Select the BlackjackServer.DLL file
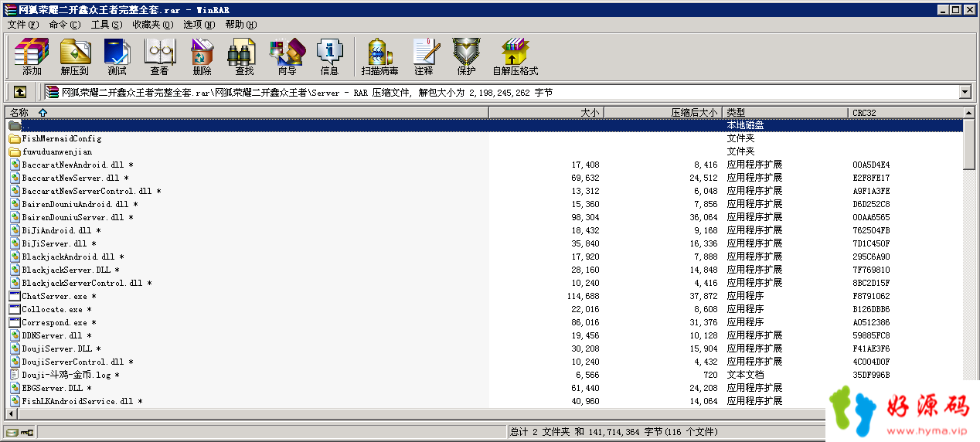The image size is (980, 442). [x=485, y=270]
